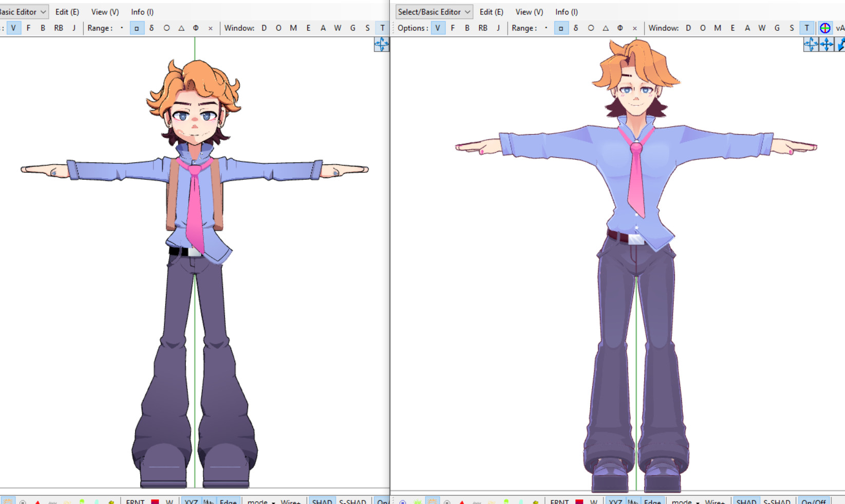Select triangle range icon in right window
This screenshot has width=845, height=504.
click(606, 28)
